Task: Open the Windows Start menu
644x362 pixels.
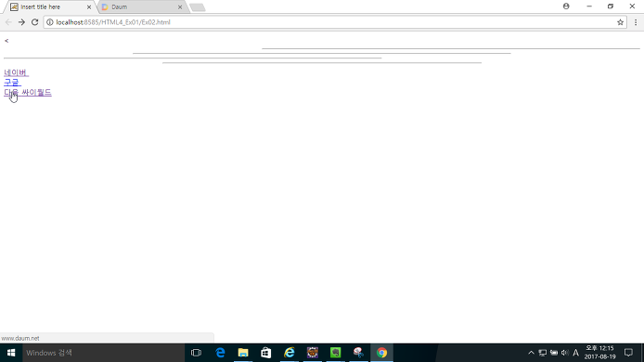Action: [x=11, y=353]
